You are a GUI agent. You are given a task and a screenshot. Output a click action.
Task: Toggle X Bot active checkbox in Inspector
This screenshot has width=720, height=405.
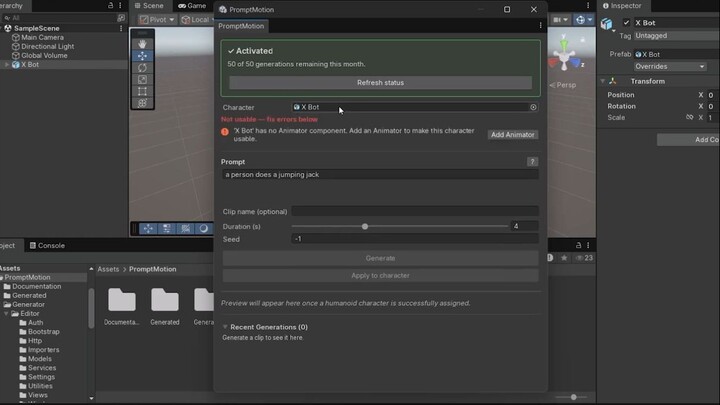pyautogui.click(x=626, y=22)
